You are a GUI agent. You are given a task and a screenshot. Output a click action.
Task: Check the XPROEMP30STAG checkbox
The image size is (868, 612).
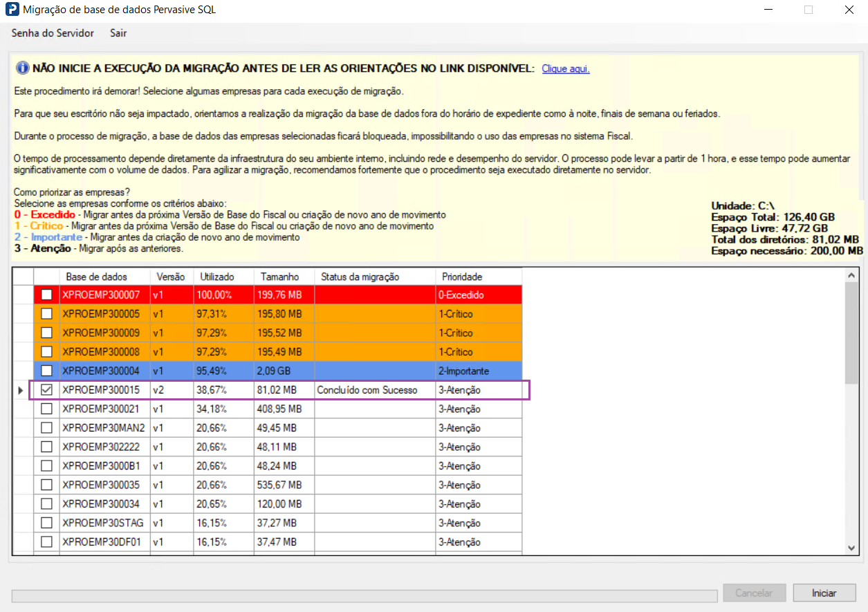[x=46, y=523]
